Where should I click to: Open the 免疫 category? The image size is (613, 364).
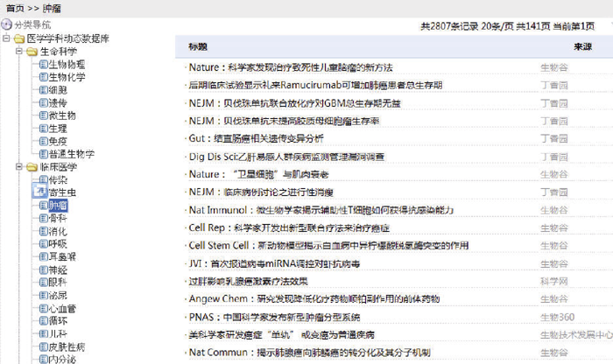[x=58, y=141]
